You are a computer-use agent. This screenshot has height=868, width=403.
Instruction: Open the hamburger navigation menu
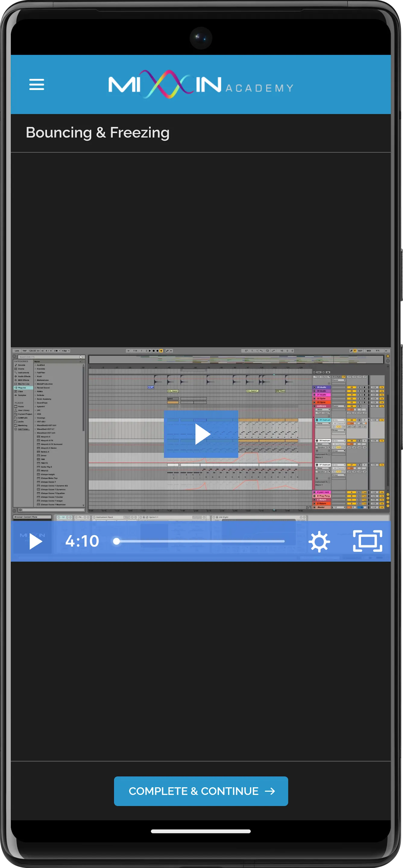tap(36, 84)
